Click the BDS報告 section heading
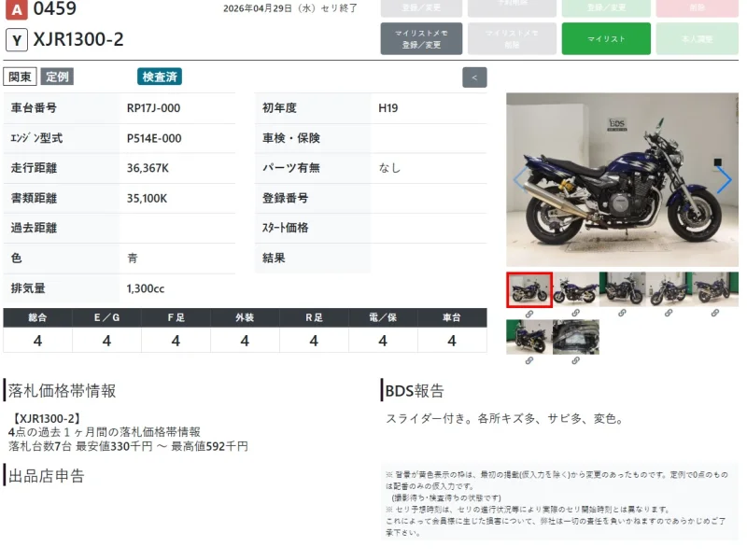 [415, 390]
